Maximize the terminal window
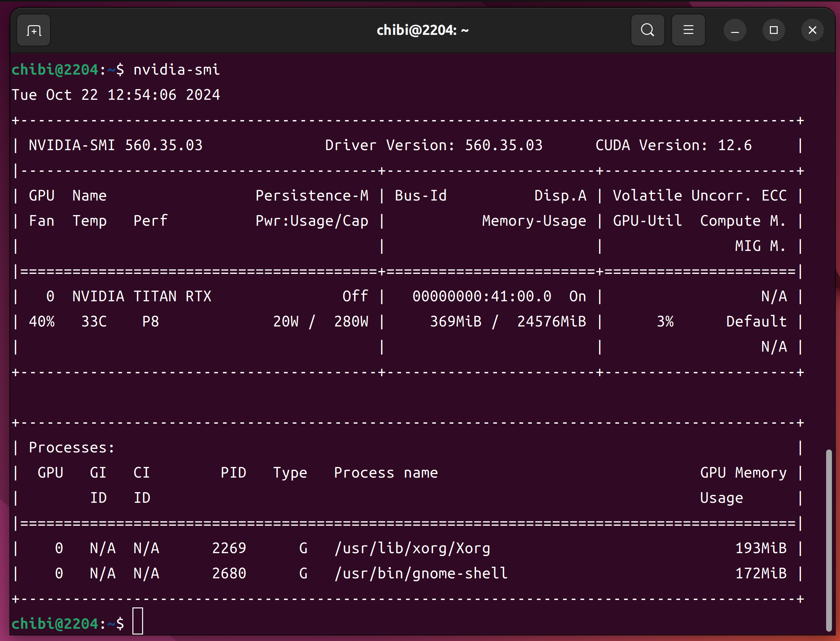The height and width of the screenshot is (641, 840). pos(773,30)
